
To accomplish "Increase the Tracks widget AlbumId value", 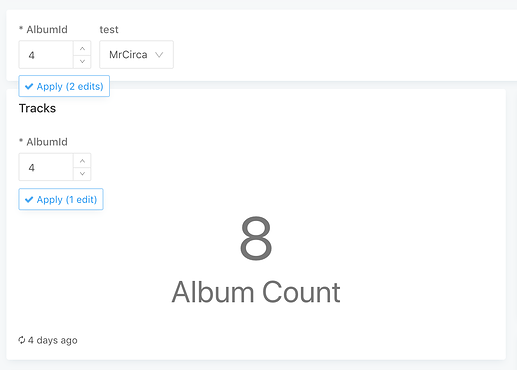I will click(x=82, y=161).
